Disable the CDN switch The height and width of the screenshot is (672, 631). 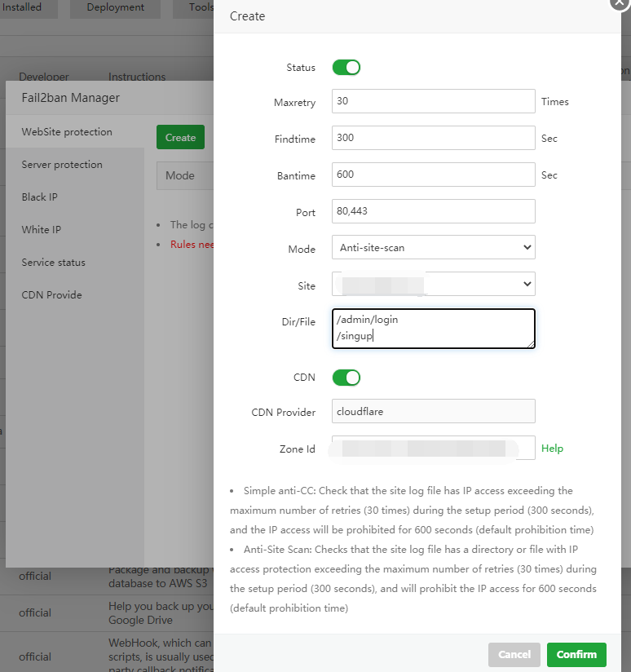346,377
